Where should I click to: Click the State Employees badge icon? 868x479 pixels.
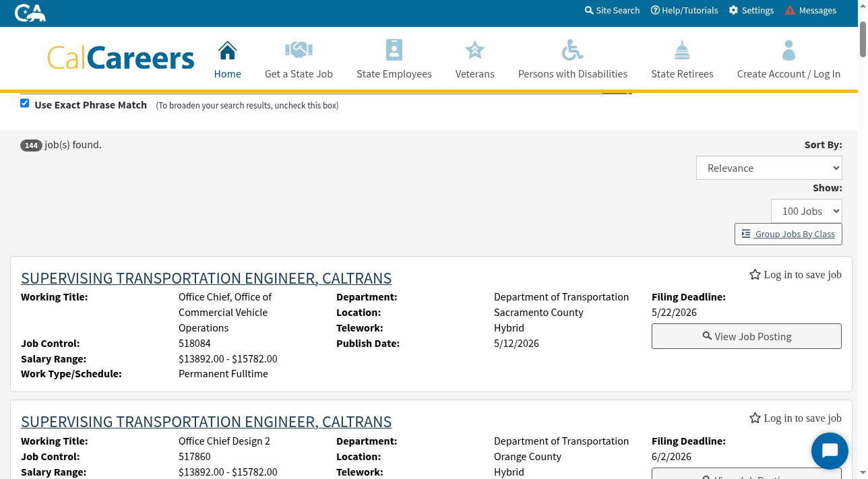[394, 50]
